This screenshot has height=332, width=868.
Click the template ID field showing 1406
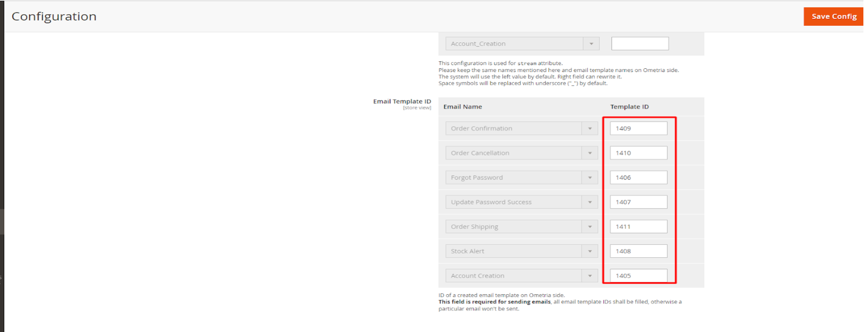(x=639, y=178)
